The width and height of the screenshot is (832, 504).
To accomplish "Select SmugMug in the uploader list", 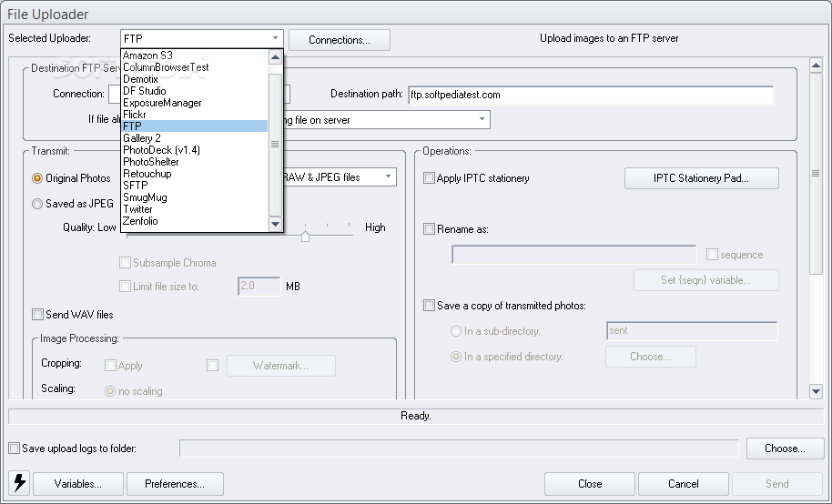I will pyautogui.click(x=194, y=197).
